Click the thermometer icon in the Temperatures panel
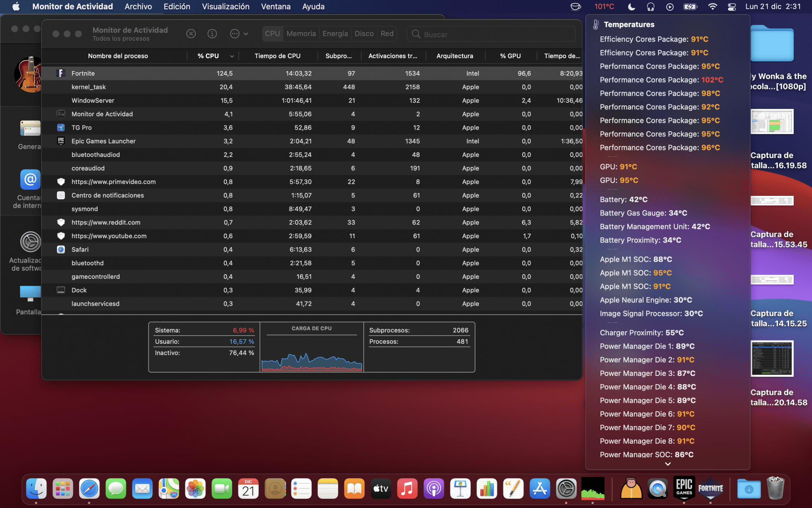This screenshot has height=508, width=812. coord(596,24)
